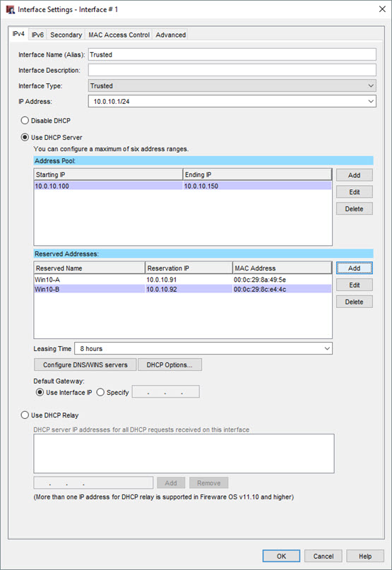This screenshot has height=570, width=392.
Task: Open Help for interface settings
Action: click(x=365, y=556)
